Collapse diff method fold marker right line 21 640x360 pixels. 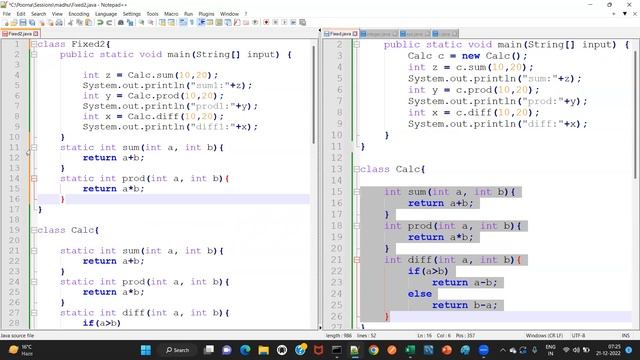tap(357, 260)
